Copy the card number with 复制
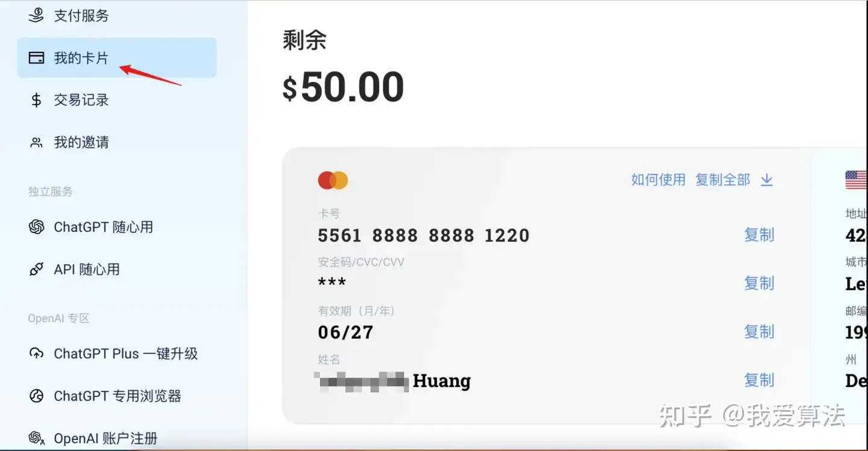This screenshot has width=868, height=451. point(759,235)
